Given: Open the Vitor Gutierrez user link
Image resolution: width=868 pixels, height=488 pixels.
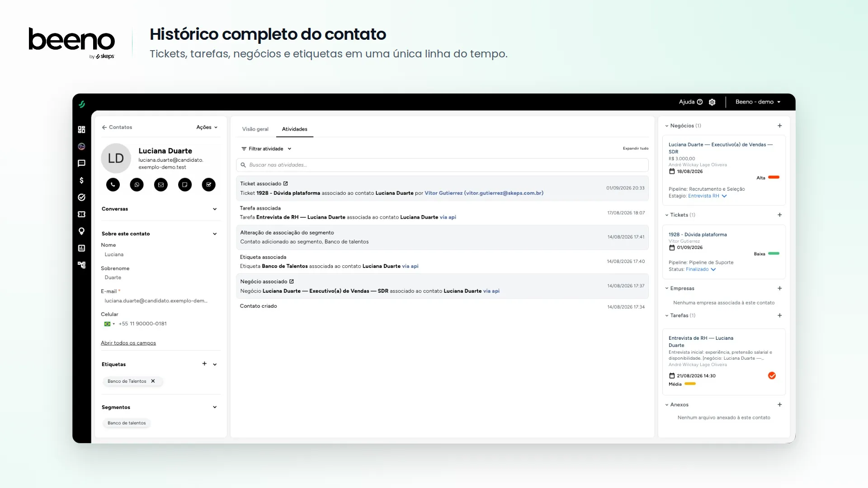Looking at the screenshot, I should 484,193.
